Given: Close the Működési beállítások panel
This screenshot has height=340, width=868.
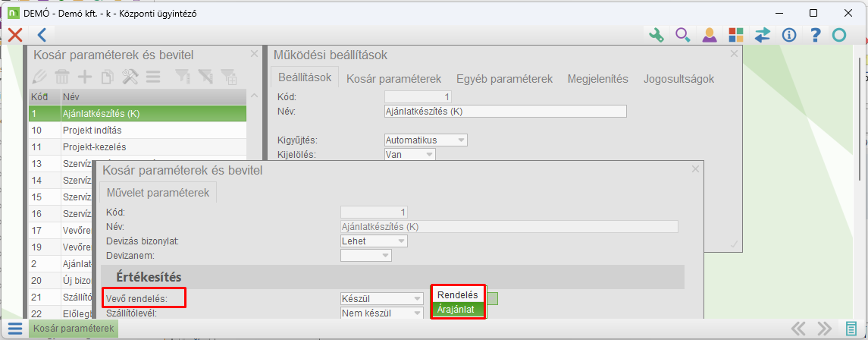Looking at the screenshot, I should tap(734, 54).
